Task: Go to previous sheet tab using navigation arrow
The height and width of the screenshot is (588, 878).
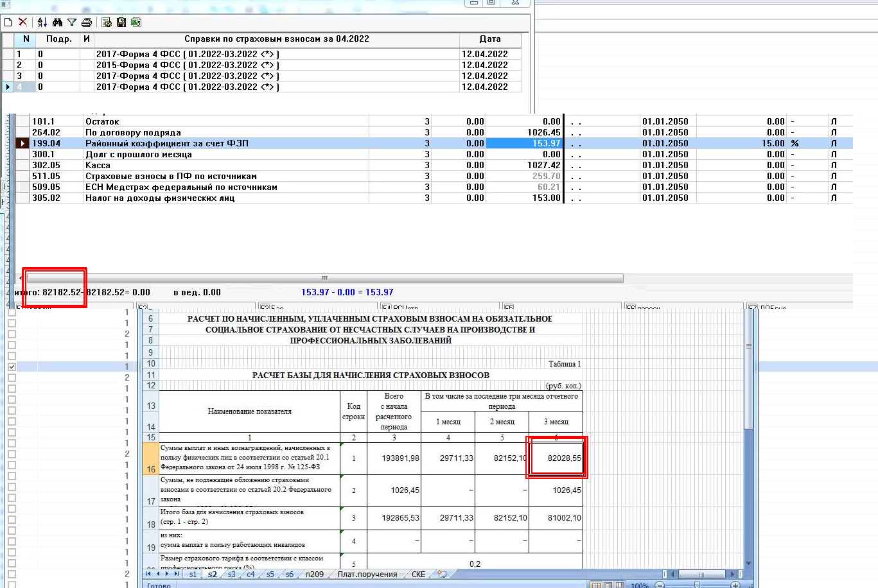Action: click(159, 574)
